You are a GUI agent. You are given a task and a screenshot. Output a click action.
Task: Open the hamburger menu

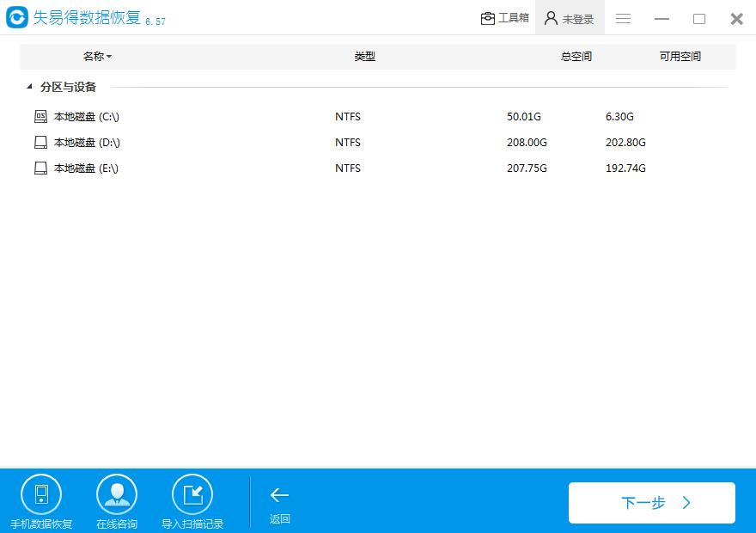[623, 17]
